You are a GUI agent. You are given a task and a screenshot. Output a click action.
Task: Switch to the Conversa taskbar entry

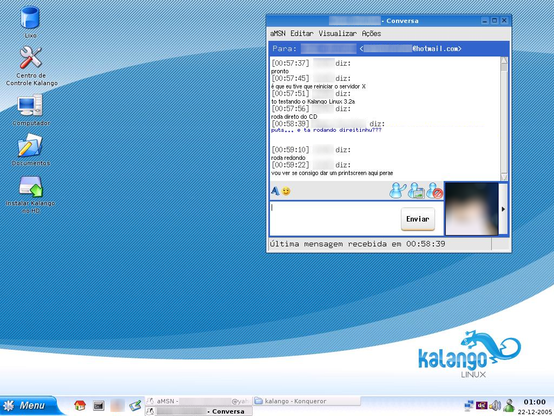[199, 411]
